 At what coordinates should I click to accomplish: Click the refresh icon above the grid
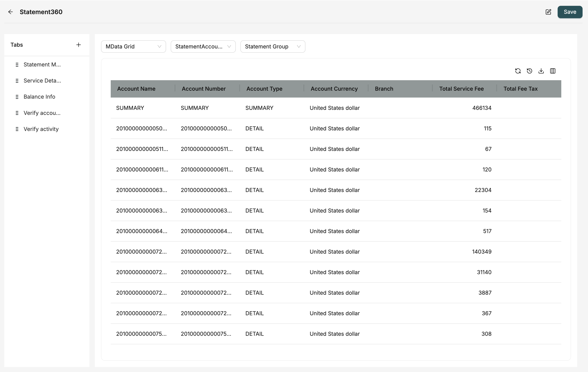coord(518,71)
